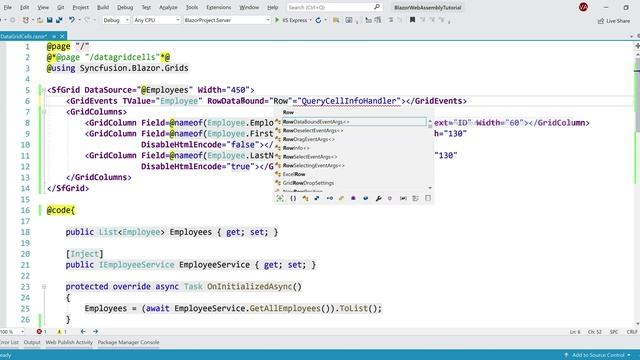Collapse the OnInitializedAsync method
The width and height of the screenshot is (640, 360).
click(x=44, y=287)
